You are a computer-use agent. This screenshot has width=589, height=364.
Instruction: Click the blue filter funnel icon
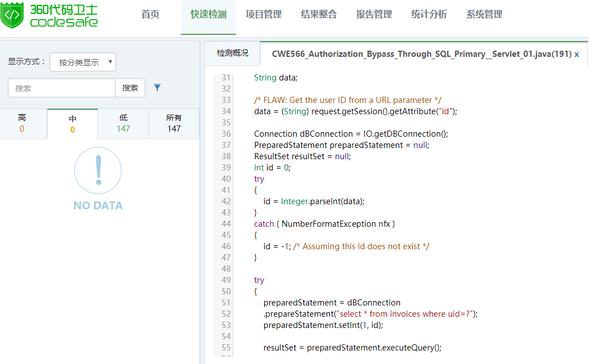(x=158, y=88)
